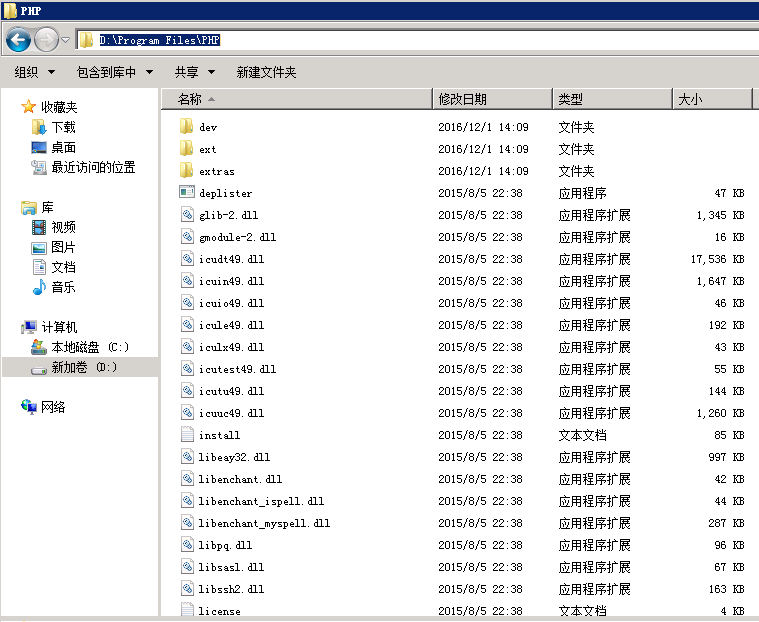
Task: Select 网络 (Network) in navigation pane
Action: click(x=53, y=407)
